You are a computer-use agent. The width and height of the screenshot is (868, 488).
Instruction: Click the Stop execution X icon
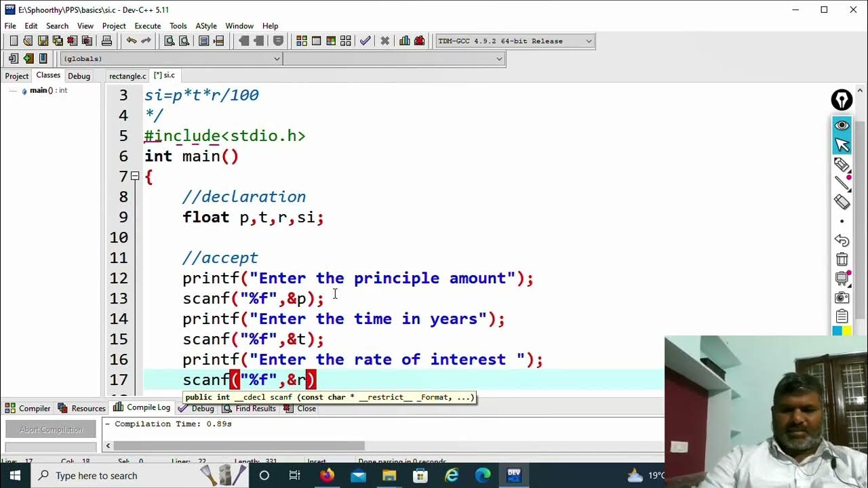(x=384, y=41)
